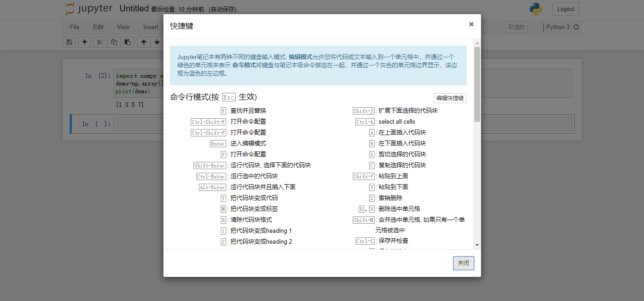Click the D,D 删除选中单元格 entry
Image resolution: width=644 pixels, height=301 pixels.
389,209
